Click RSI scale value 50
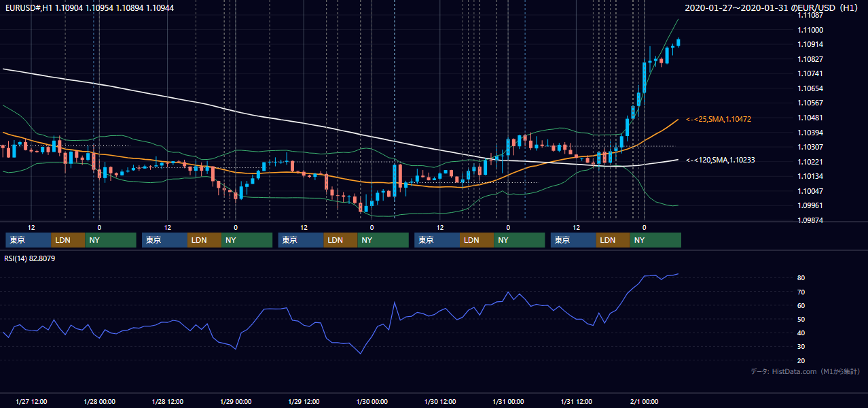The height and width of the screenshot is (408, 868). (801, 319)
